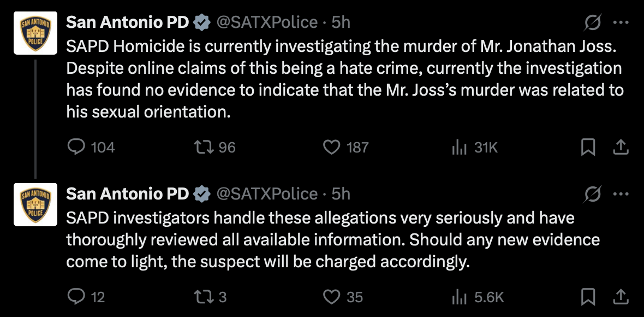Open @SATXPolice handle link in first tweet
This screenshot has height=317, width=644.
click(x=267, y=22)
